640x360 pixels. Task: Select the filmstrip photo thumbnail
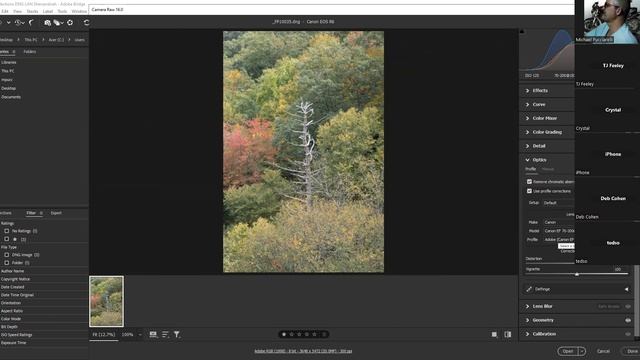(x=107, y=301)
